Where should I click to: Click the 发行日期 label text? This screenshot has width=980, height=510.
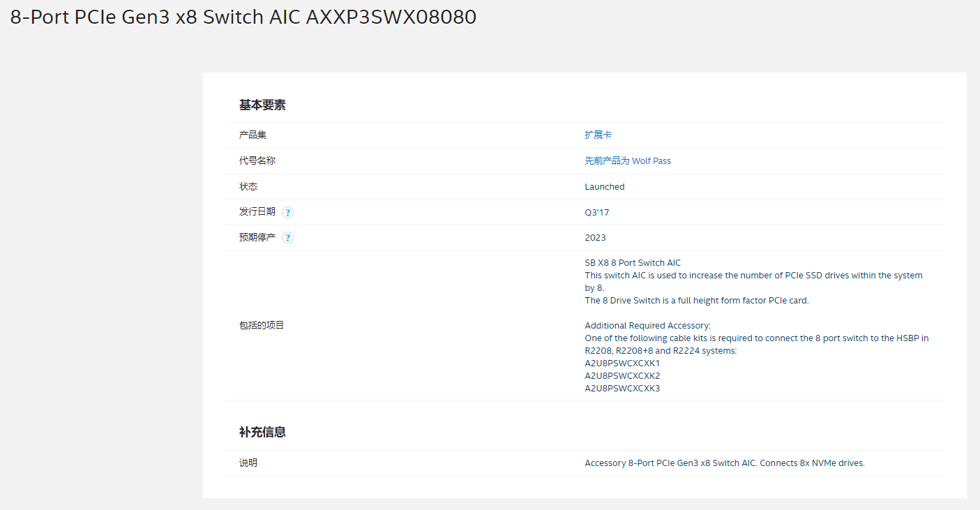(257, 212)
